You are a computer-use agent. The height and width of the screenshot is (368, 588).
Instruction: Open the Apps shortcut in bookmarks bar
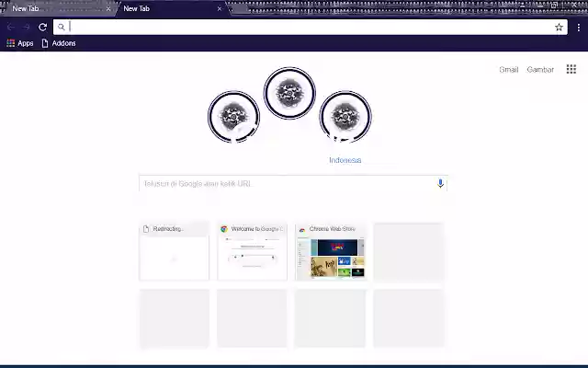(x=20, y=43)
